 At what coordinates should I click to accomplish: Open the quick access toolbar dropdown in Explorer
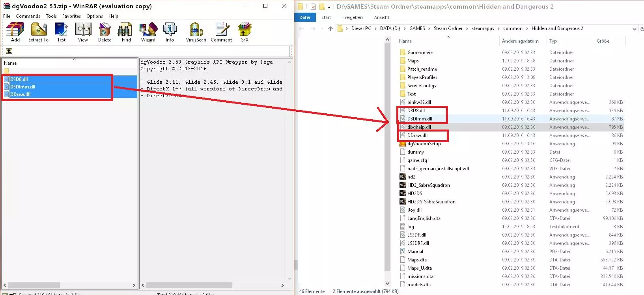(329, 7)
